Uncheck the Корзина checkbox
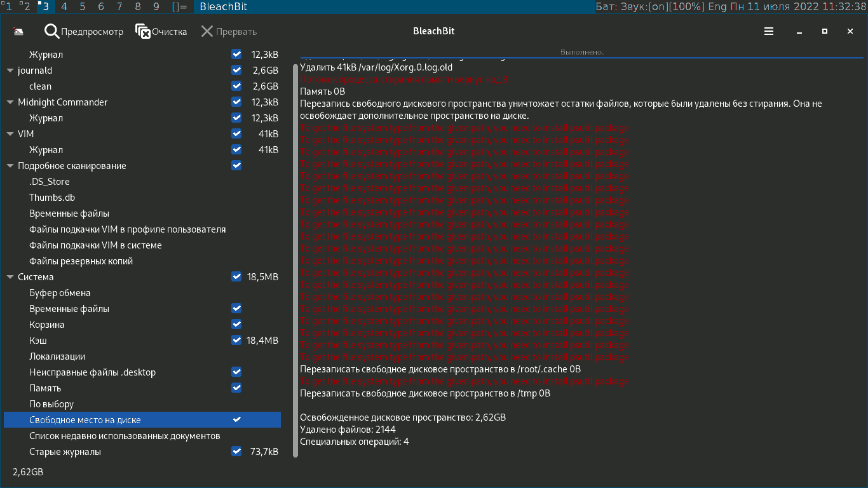Screen dimensions: 868x488 tap(236, 324)
